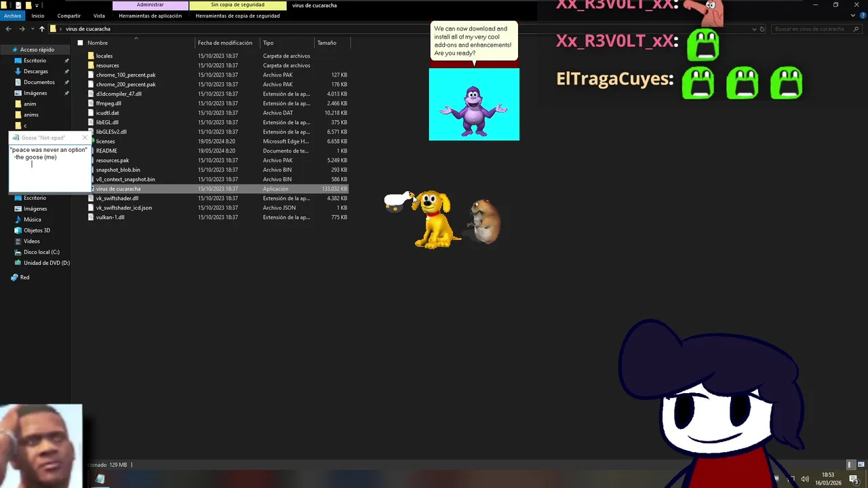Select the ffmpeg.dll file icon
The width and height of the screenshot is (868, 488).
(91, 103)
